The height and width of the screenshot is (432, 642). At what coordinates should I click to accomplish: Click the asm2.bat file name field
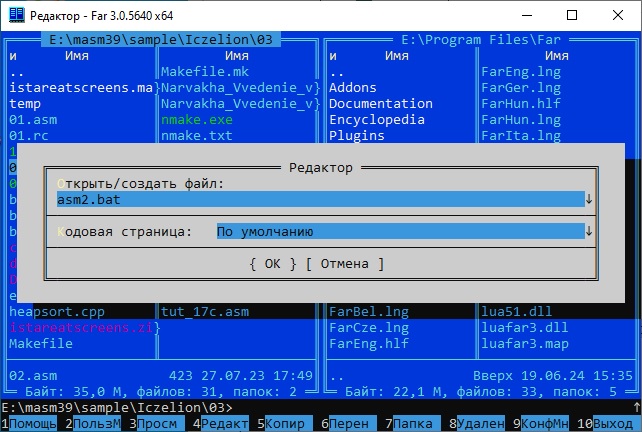pyautogui.click(x=320, y=199)
